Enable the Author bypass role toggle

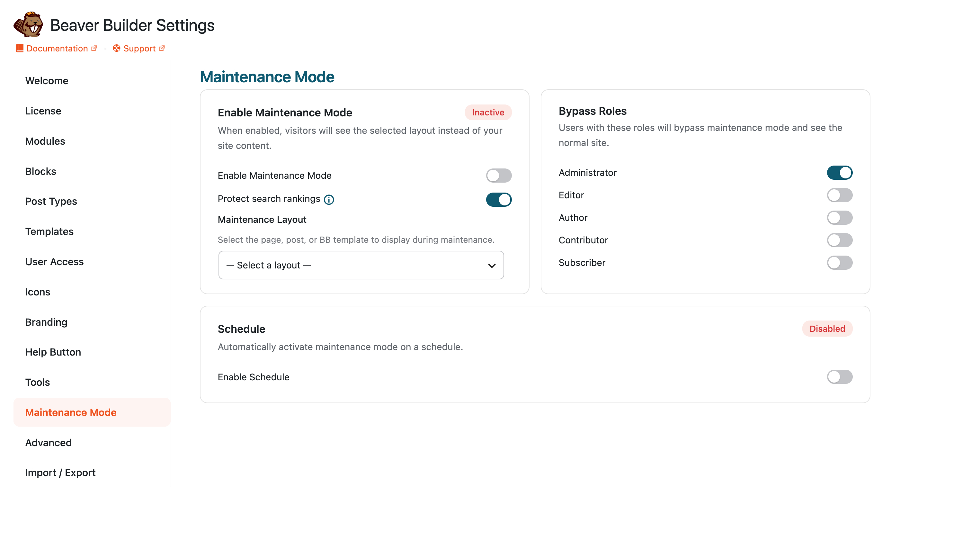click(840, 218)
